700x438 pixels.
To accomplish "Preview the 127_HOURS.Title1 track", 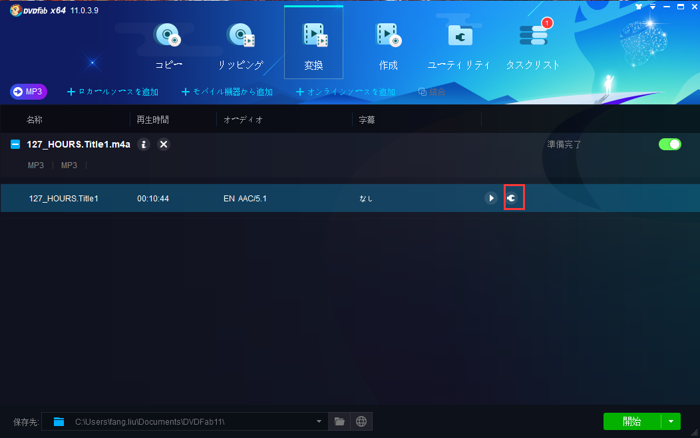I will [491, 198].
